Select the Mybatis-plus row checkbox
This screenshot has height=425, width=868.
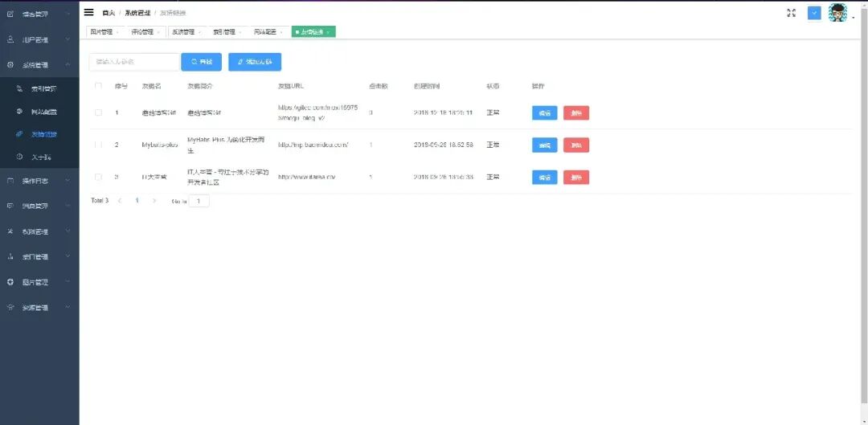pyautogui.click(x=98, y=145)
